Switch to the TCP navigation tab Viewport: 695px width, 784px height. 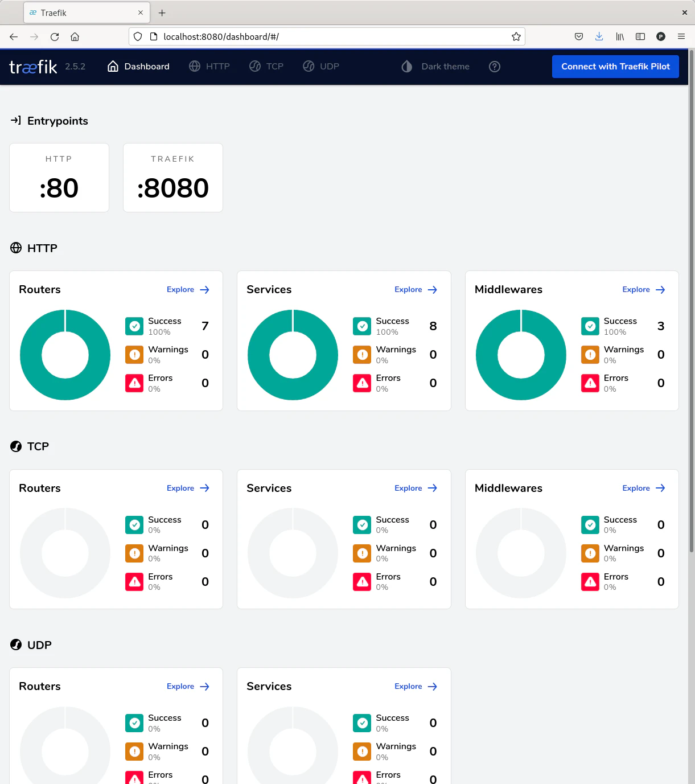point(266,67)
